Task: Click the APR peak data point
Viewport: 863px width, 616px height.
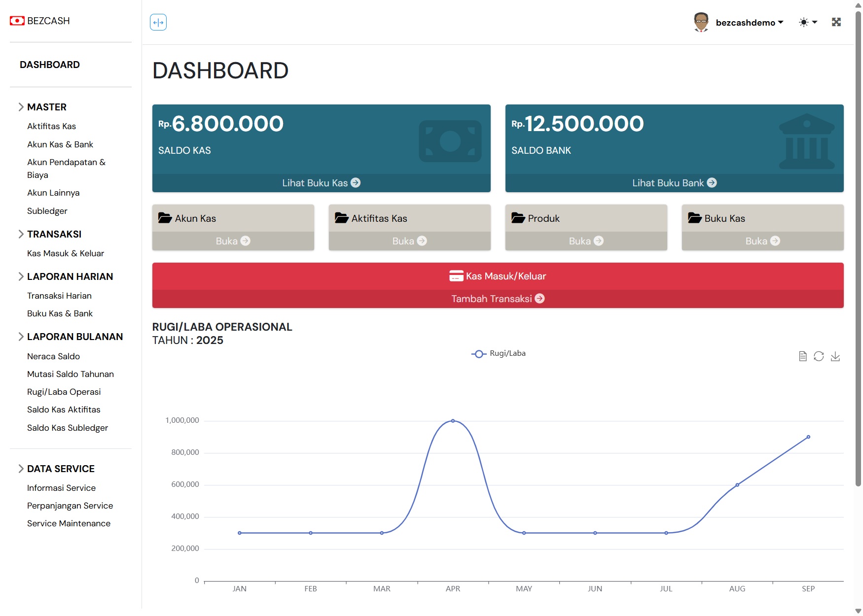Action: point(453,421)
